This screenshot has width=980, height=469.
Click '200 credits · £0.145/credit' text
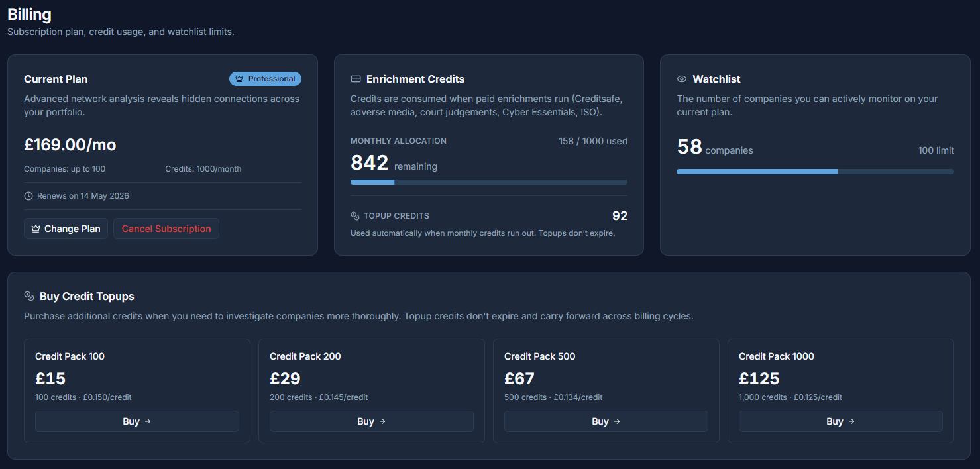click(319, 397)
